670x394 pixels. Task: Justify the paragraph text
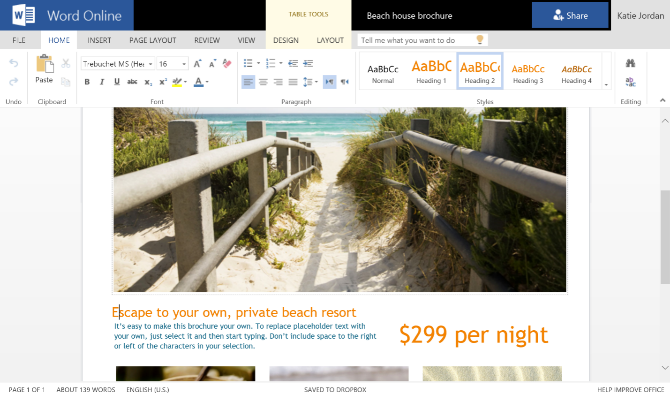[293, 82]
